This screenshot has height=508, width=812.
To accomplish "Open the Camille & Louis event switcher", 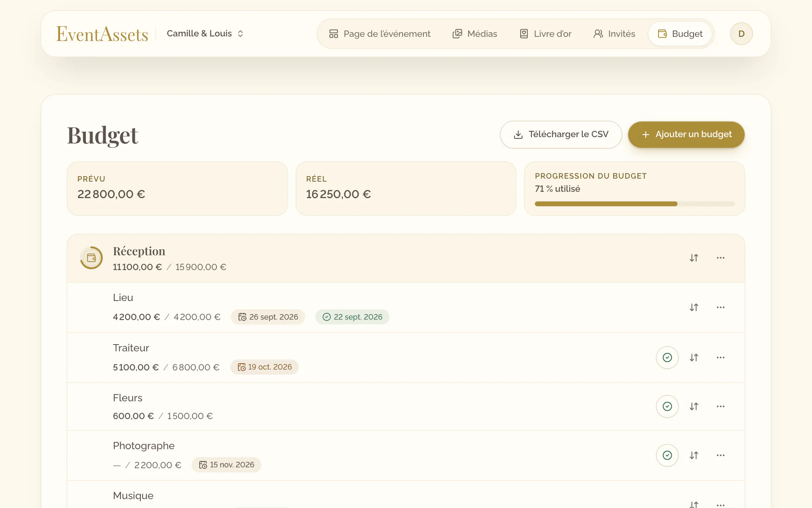I will coord(205,33).
